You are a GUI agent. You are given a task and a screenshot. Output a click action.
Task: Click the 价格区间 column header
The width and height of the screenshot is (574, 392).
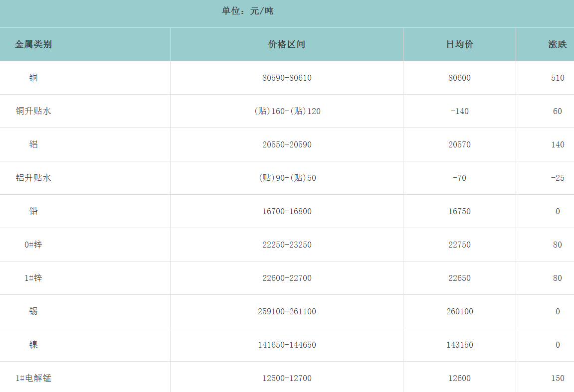(287, 44)
